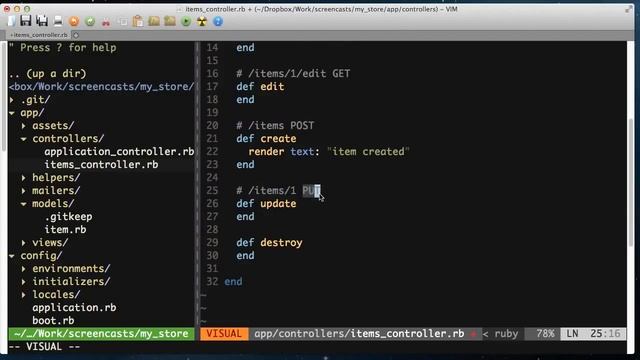Open .gitkeep under models
The image size is (640, 360).
(68, 217)
